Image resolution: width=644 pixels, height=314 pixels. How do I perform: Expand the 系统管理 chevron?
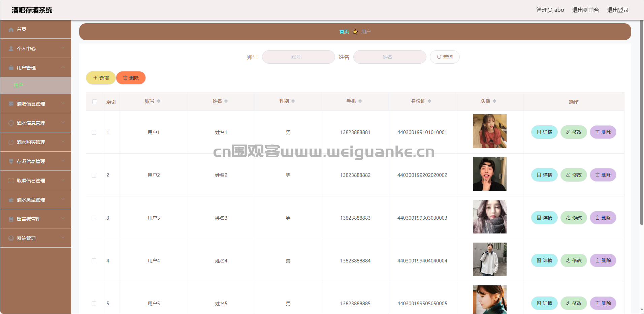[63, 238]
